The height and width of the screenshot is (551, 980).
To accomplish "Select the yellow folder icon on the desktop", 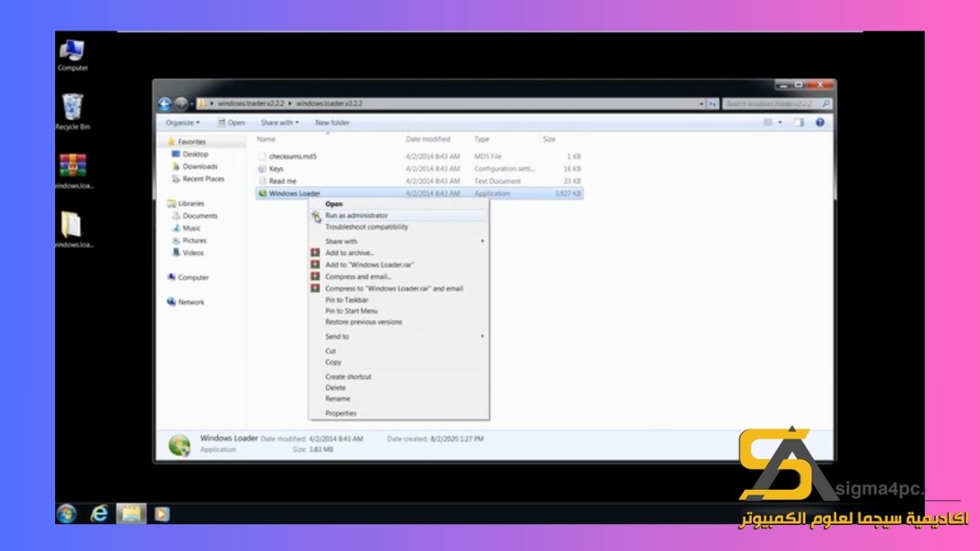I will 70,225.
